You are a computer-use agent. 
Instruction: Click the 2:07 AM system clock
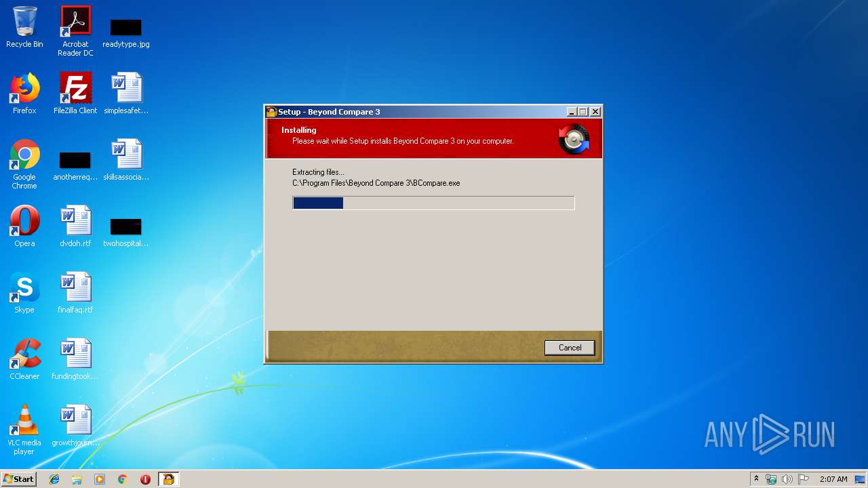833,479
